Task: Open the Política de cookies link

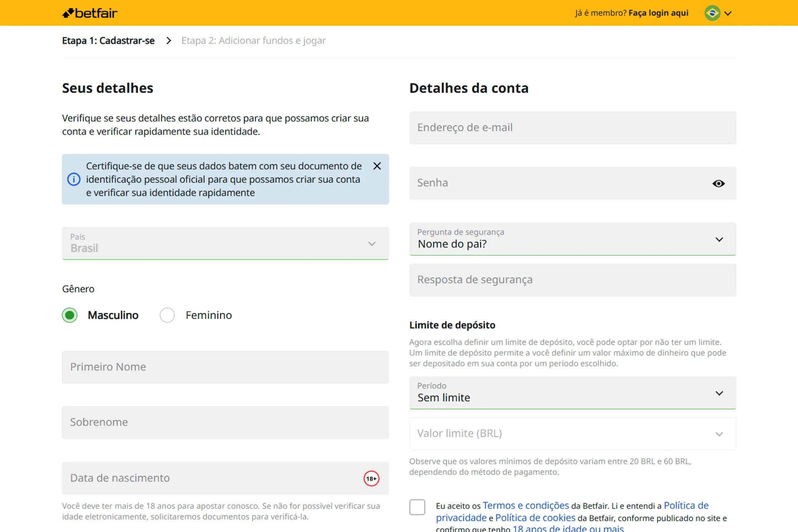Action: 535,518
